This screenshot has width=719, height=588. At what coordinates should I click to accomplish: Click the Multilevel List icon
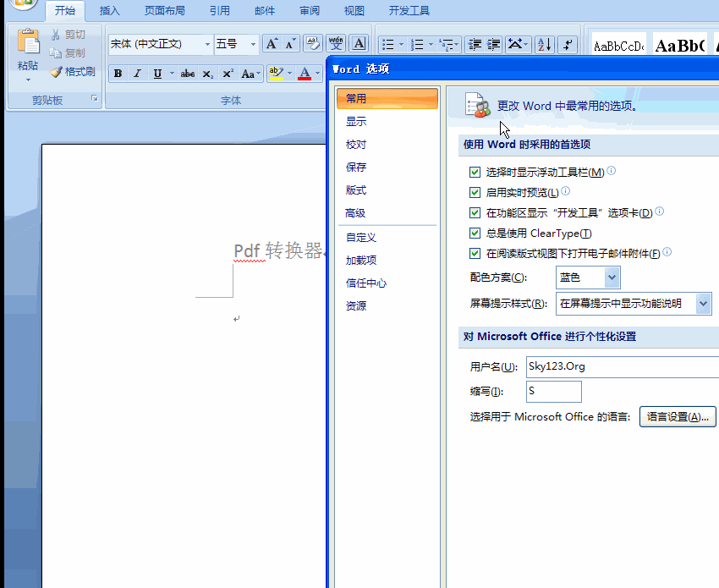tap(445, 45)
